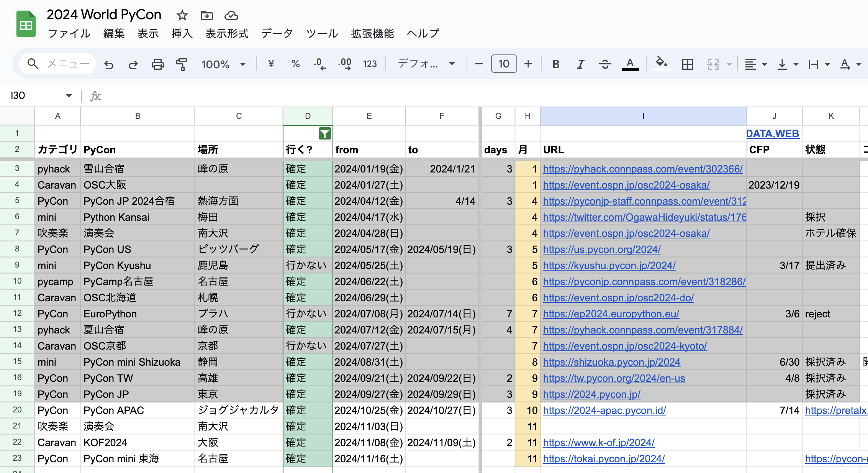The height and width of the screenshot is (473, 868).
Task: Open the font family dropdown
Action: pyautogui.click(x=426, y=64)
